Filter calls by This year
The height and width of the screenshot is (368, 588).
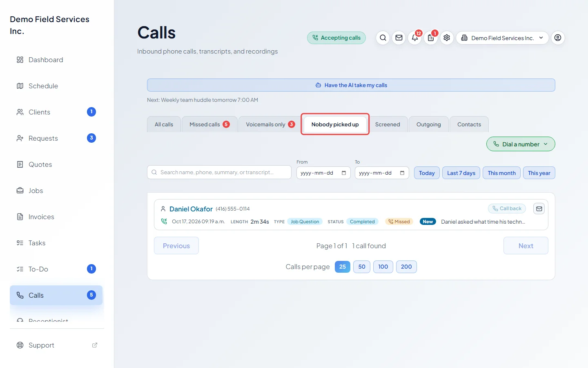pos(539,173)
